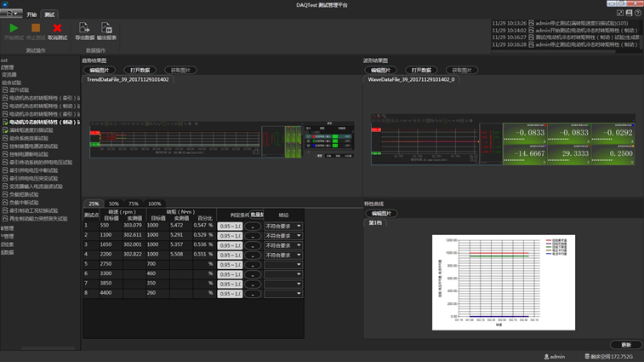The image size is (644, 362).
Task: Click the 判定条件 input field in row 3
Action: 230,245
